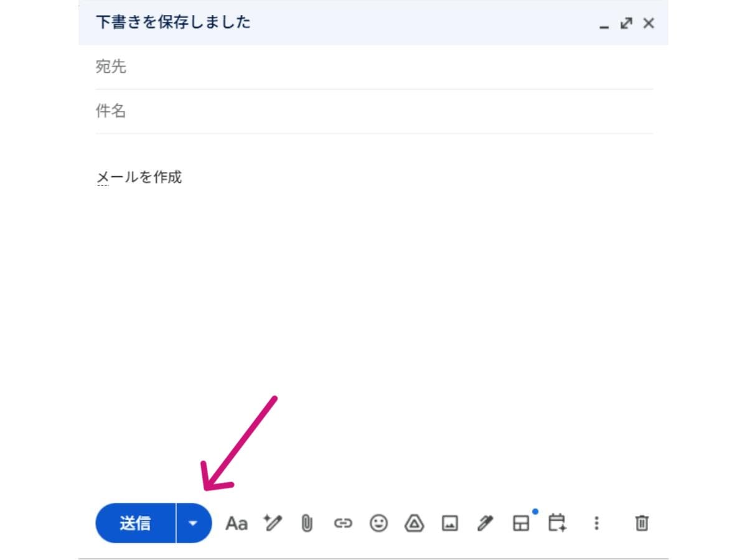This screenshot has width=747, height=560.
Task: Insert a file from Google Drive
Action: pos(414,523)
